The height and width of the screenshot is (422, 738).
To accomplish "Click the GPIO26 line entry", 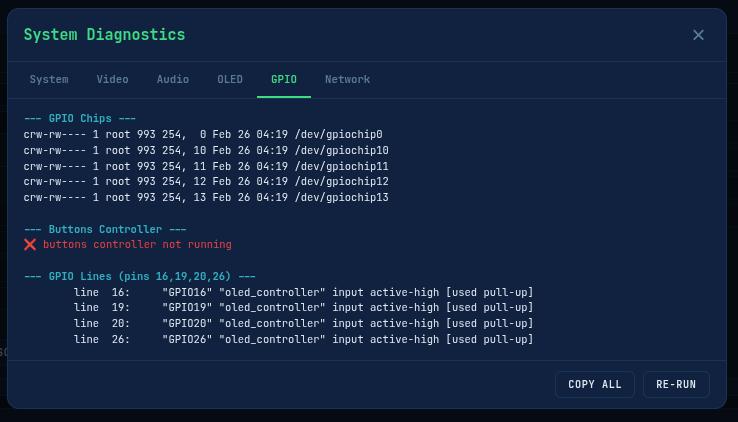I will pos(303,340).
